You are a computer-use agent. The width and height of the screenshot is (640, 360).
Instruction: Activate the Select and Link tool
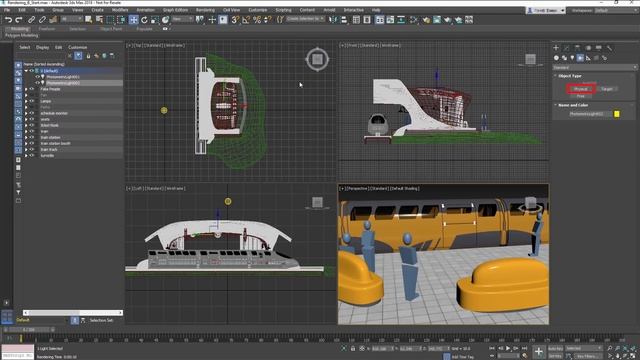click(x=31, y=20)
